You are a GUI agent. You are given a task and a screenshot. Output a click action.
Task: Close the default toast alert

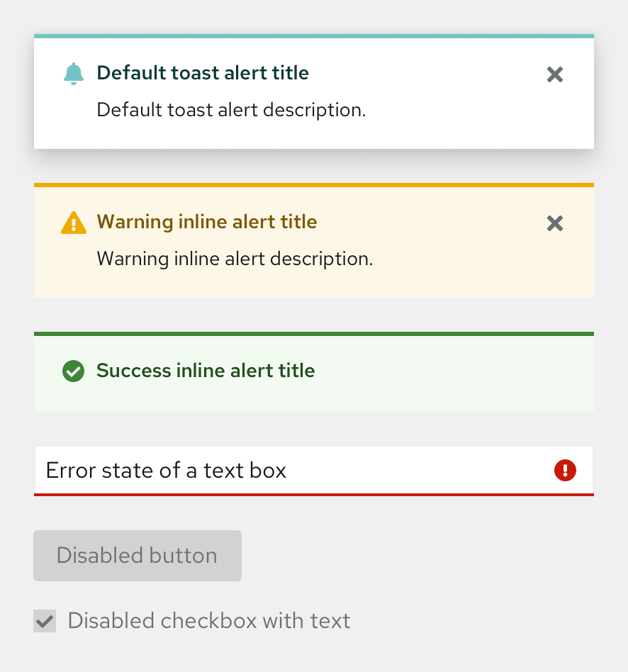[x=555, y=74]
